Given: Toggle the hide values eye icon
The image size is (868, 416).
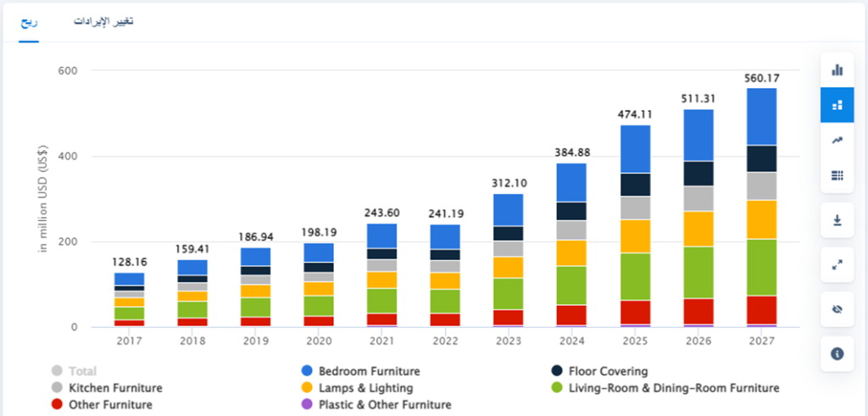Looking at the screenshot, I should [837, 309].
